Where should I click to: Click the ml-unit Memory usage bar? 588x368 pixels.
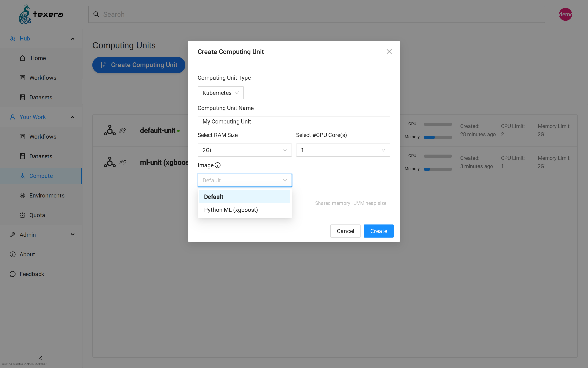coord(438,169)
